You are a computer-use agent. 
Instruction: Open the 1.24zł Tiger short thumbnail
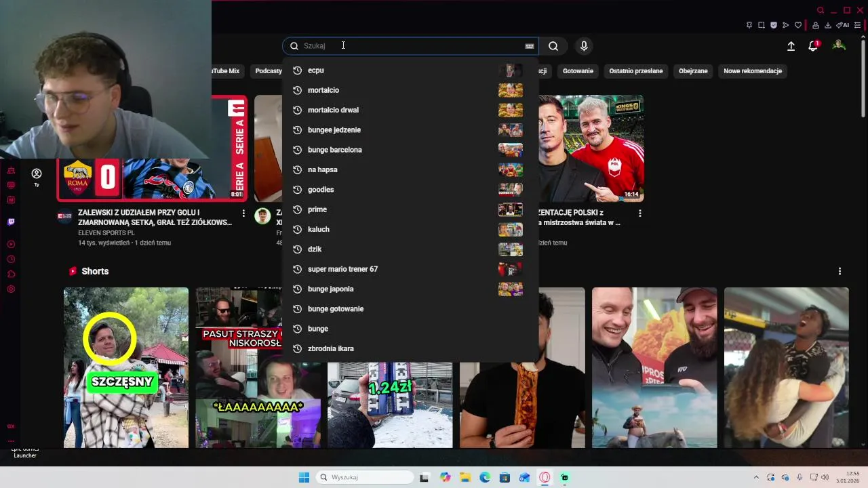click(x=390, y=405)
